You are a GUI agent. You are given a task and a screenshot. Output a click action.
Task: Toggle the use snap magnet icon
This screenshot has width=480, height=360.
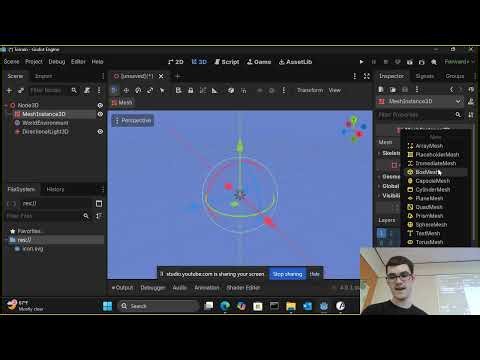pyautogui.click(x=243, y=90)
